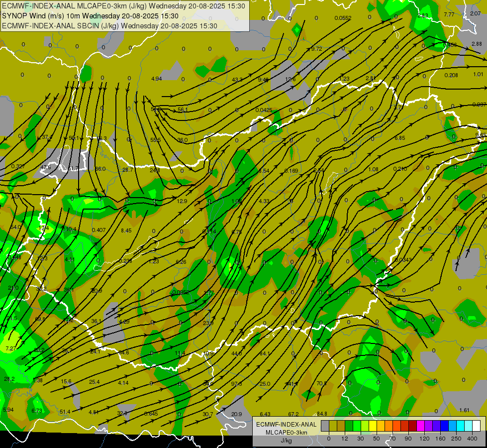Screen dimensions: 487x448
Task: Click the bright green legend swatch
Action: pos(357,426)
